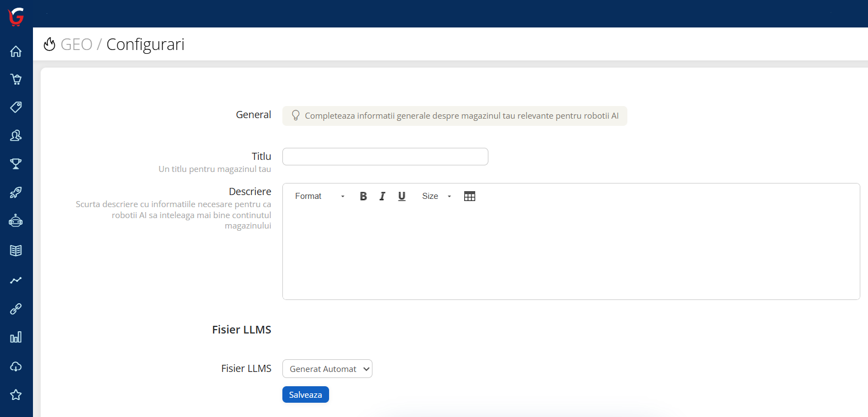Click the Descriere field label
868x417 pixels.
tap(250, 191)
